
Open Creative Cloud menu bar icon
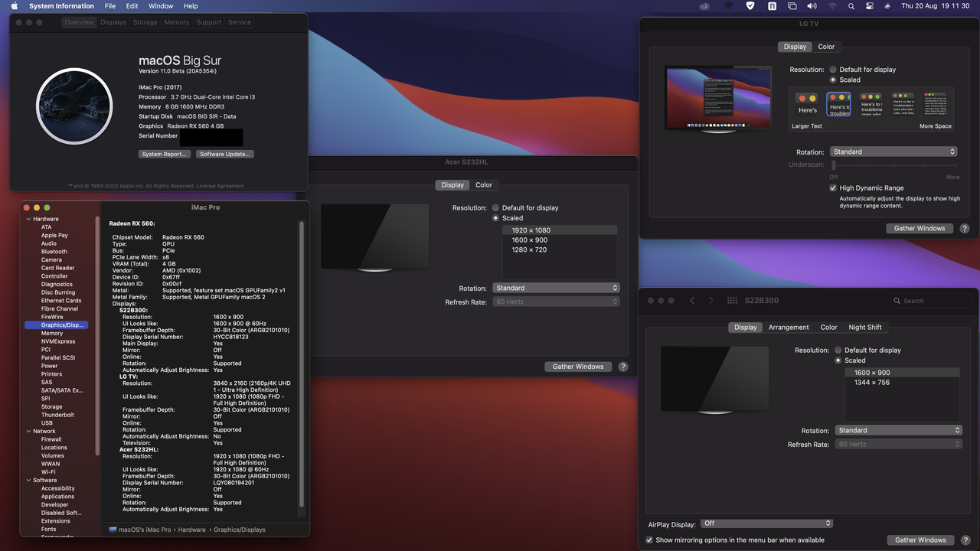704,6
